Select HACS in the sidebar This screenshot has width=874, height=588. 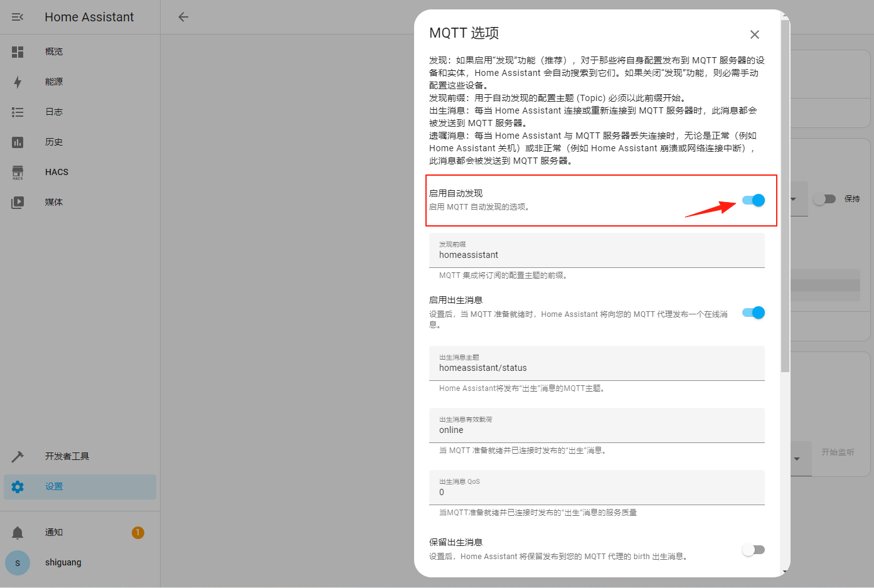pyautogui.click(x=80, y=172)
